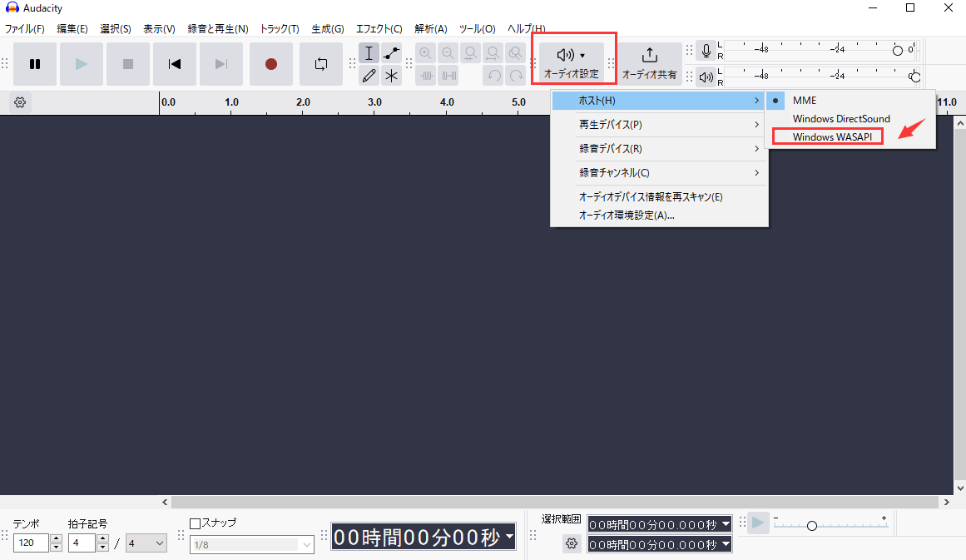The height and width of the screenshot is (560, 966).
Task: Open the エフェクト menu
Action: point(379,28)
